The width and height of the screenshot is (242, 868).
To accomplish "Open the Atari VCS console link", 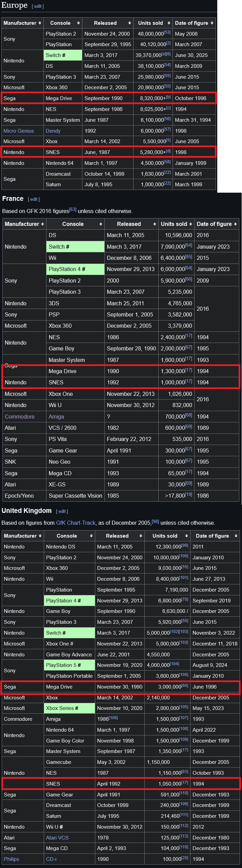I will pos(57,838).
